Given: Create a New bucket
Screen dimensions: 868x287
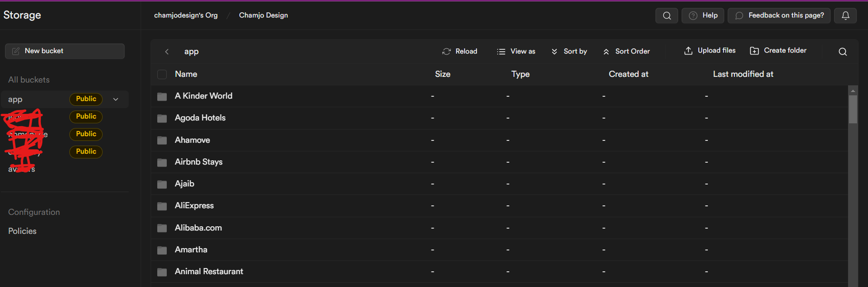Looking at the screenshot, I should pos(65,51).
